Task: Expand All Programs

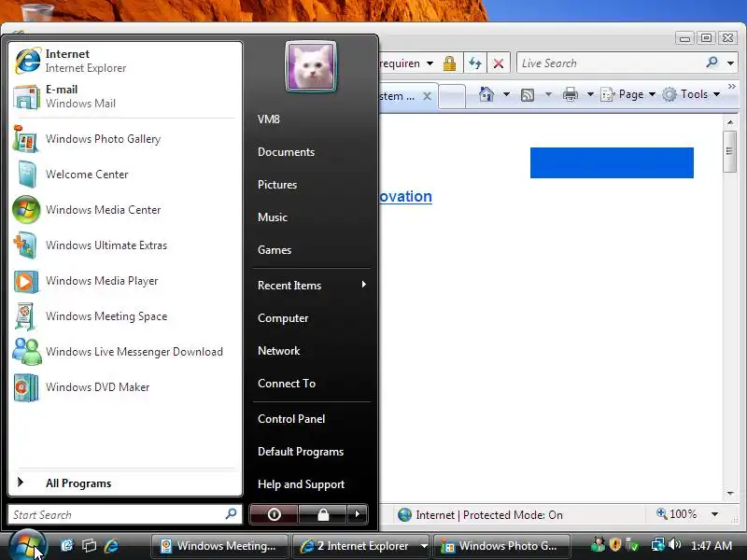Action: (125, 483)
